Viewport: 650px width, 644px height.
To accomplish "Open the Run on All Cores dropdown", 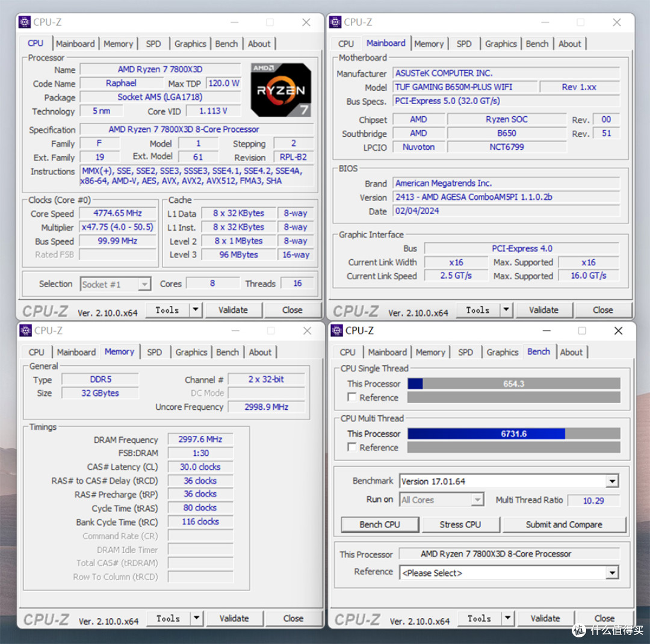I will pos(477,500).
